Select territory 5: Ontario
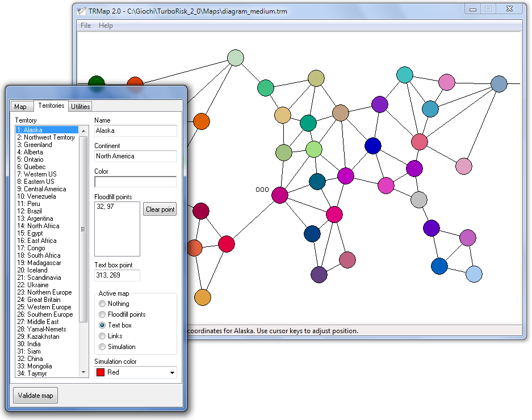Screen dimensions: 532x420 point(47,159)
